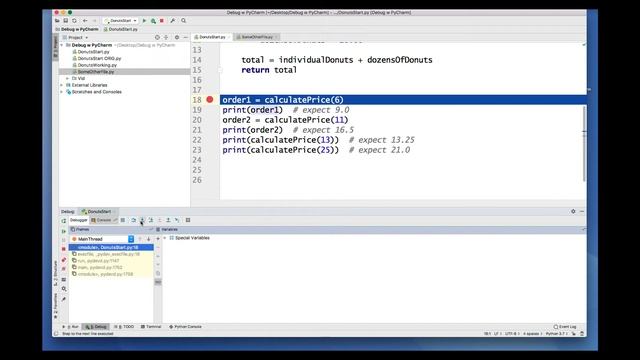Click Resume Program icon in debug sidebar
Image resolution: width=640 pixels, height=360 pixels.
[64, 231]
